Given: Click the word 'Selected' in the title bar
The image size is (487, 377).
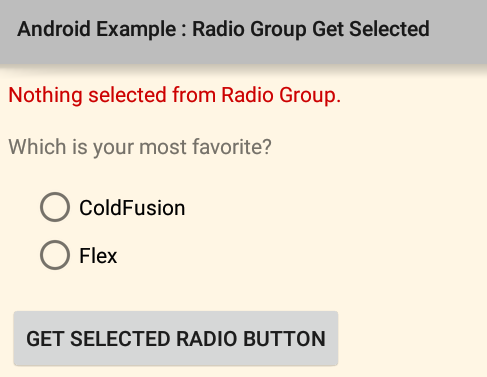Looking at the screenshot, I should pyautogui.click(x=389, y=29).
